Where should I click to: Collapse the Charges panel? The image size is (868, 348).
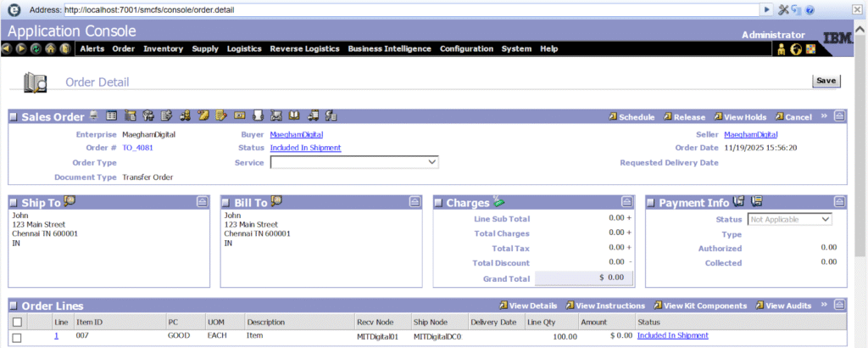point(626,202)
